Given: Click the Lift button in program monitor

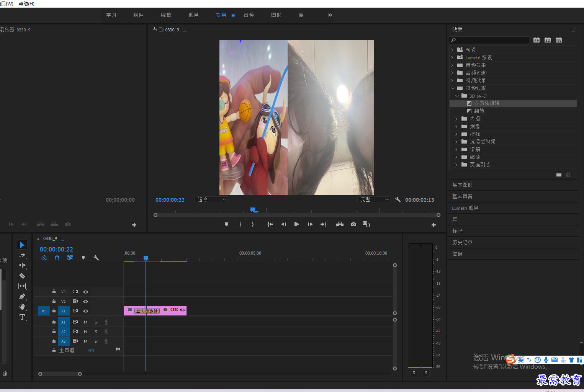Looking at the screenshot, I should pos(340,224).
